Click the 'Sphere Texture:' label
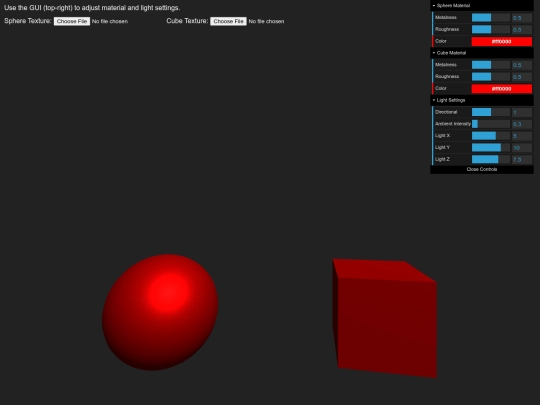This screenshot has height=405, width=540. 28,21
